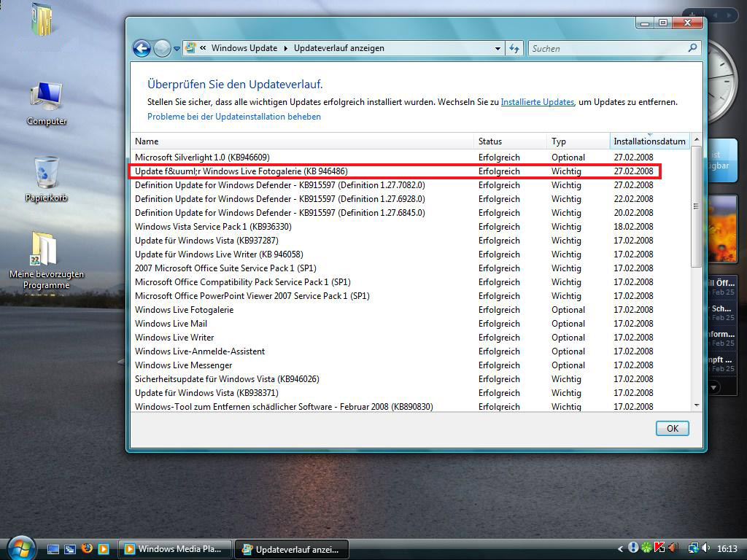Select PowerPoint Viewer 2007 Service Pack 1 row
Image resolution: width=747 pixels, height=560 pixels.
coord(410,296)
